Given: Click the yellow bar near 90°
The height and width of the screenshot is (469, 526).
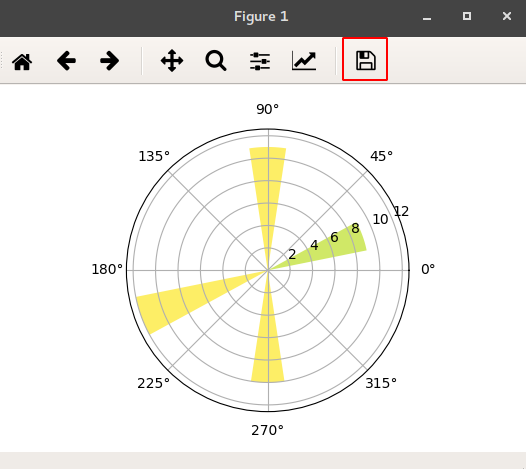Looking at the screenshot, I should point(268,188).
